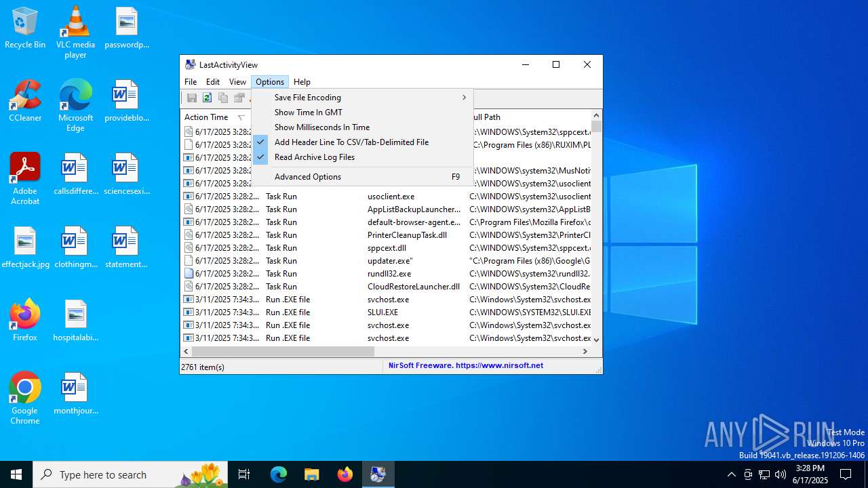Screen dimensions: 868x488
Task: Open Task View from the taskbar
Action: [x=244, y=474]
